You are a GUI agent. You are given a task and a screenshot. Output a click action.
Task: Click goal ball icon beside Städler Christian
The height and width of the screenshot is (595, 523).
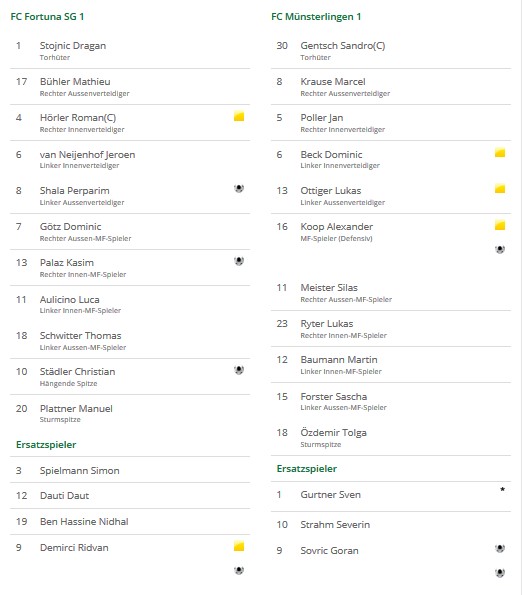tap(239, 370)
